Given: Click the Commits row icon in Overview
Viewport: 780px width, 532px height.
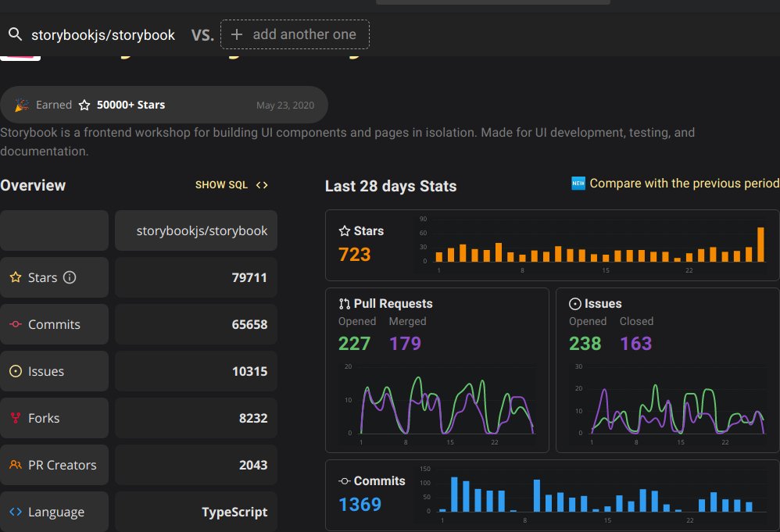Looking at the screenshot, I should tap(16, 324).
